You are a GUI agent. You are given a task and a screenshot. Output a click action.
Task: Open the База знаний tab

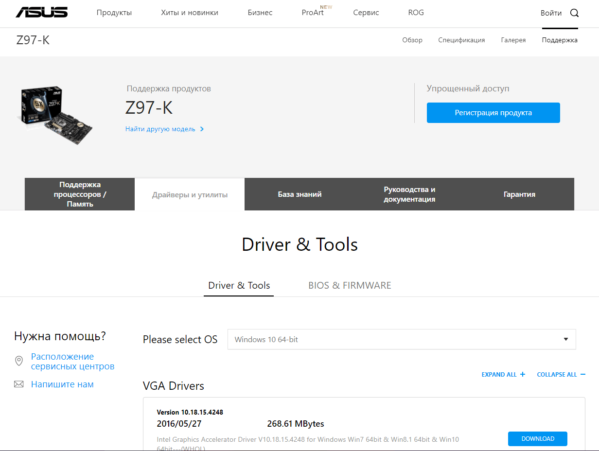pos(300,194)
